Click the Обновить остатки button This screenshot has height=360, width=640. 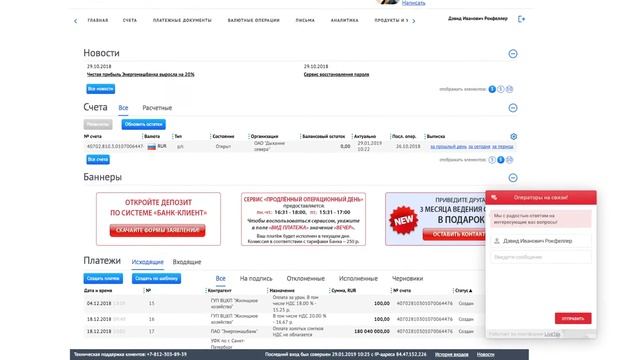(x=143, y=124)
